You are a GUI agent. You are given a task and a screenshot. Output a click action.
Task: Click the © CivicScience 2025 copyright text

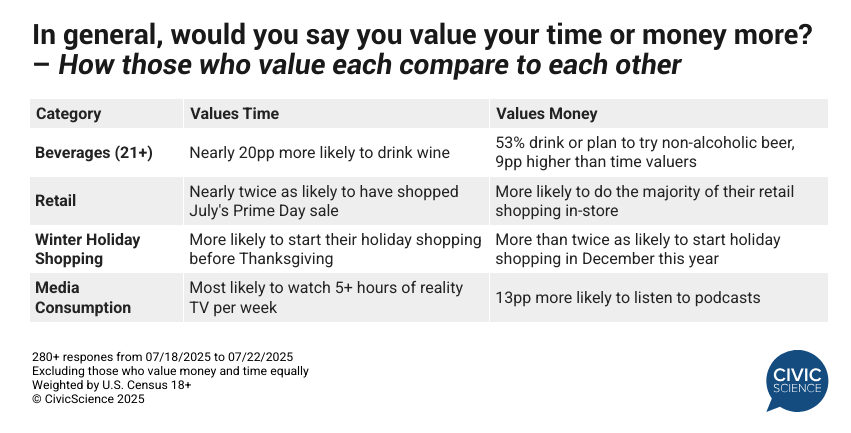(88, 399)
